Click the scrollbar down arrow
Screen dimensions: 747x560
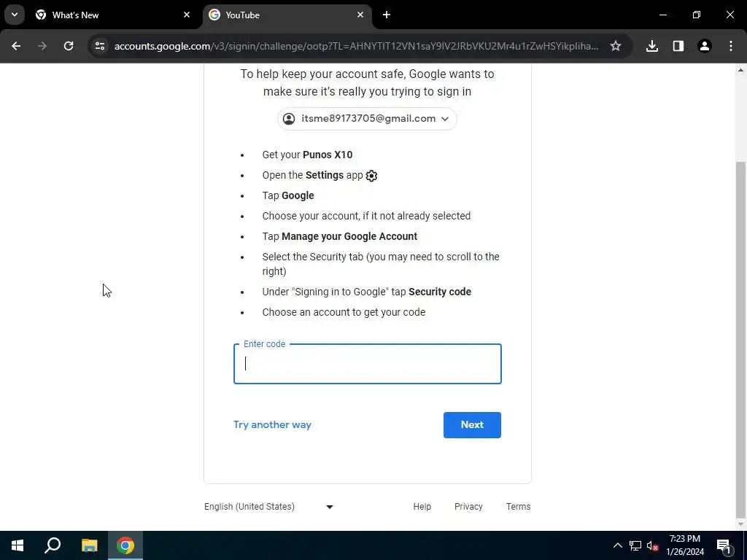[740, 524]
